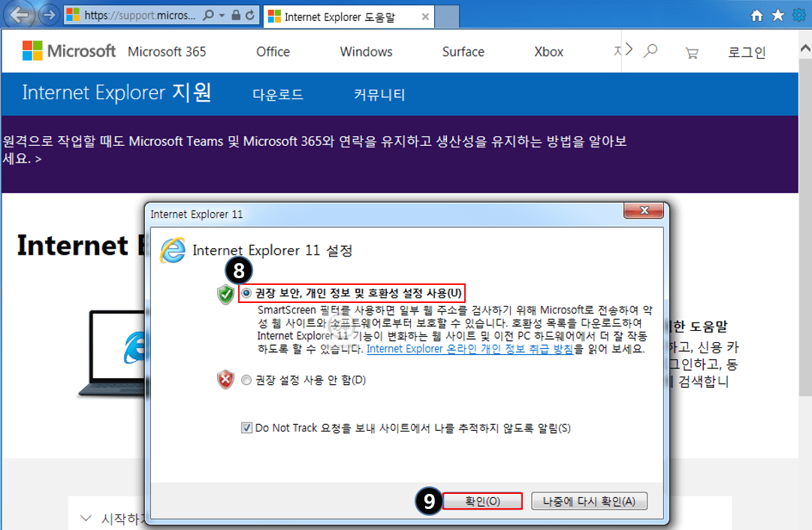812x530 pixels.
Task: Click the 나중에 다시 확인(A) button
Action: pos(589,501)
